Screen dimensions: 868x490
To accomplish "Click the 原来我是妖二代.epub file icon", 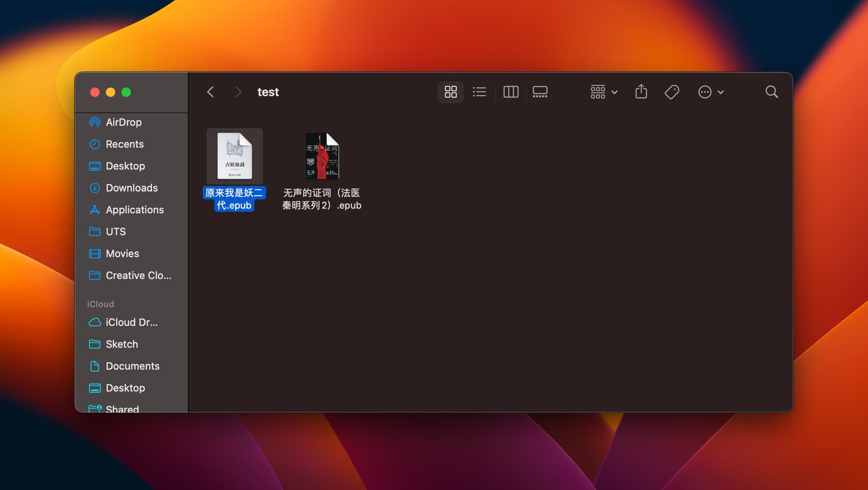I will [x=234, y=156].
